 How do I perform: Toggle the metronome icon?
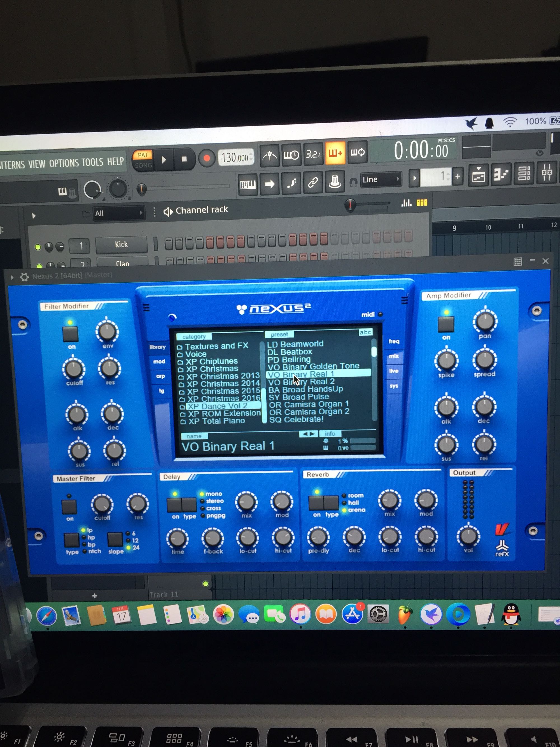[x=269, y=155]
